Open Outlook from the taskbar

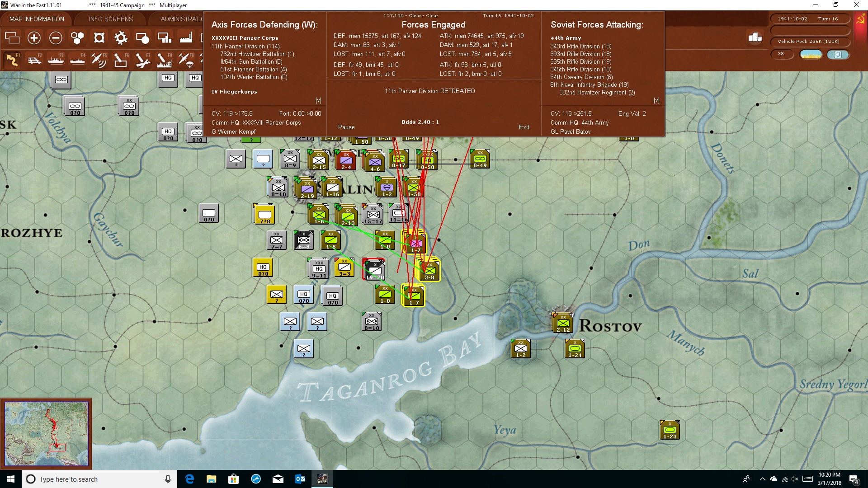click(300, 479)
